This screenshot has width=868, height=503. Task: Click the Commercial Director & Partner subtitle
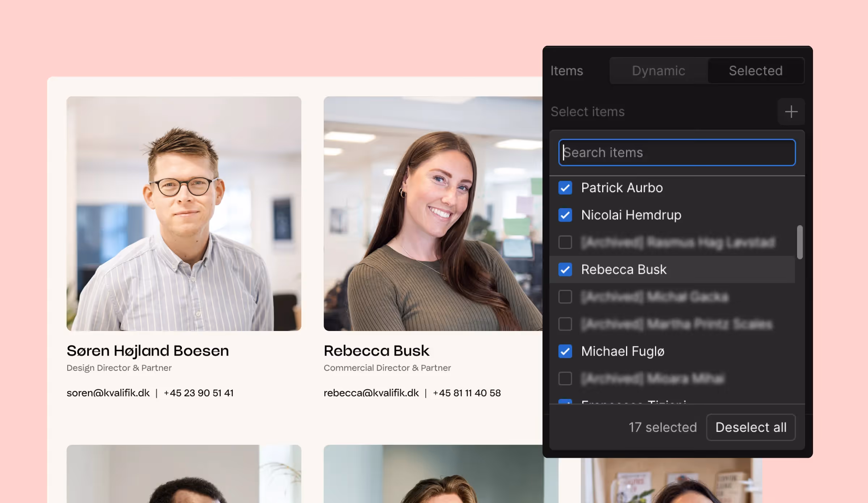pos(387,368)
